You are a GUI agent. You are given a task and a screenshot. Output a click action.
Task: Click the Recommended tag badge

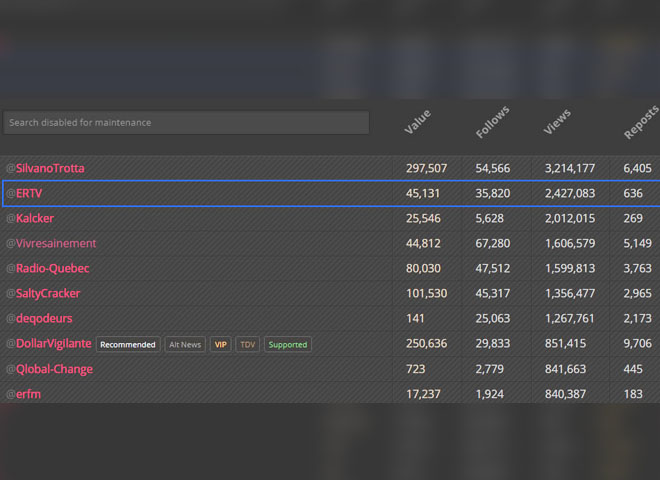click(128, 344)
